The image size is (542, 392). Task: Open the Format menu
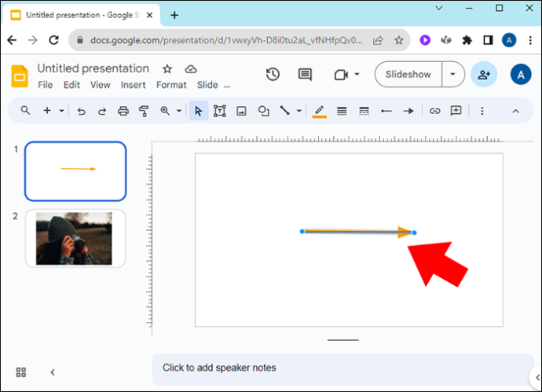(x=171, y=85)
